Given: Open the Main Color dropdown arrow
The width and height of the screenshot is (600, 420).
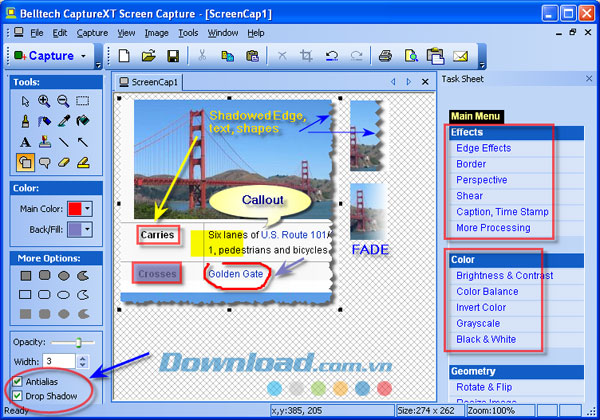Looking at the screenshot, I should (87, 208).
